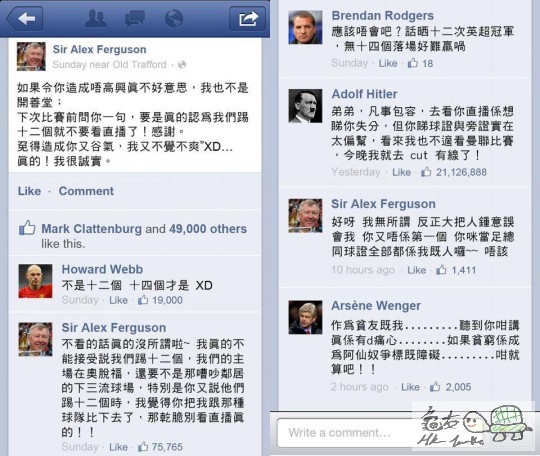Like Adolf Hitler's comment text link
This screenshot has height=456, width=540.
coord(402,172)
